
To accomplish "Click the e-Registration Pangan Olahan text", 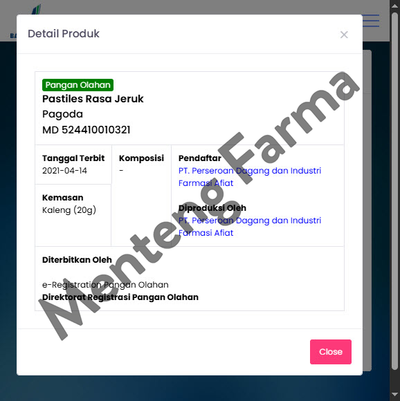I will [105, 285].
